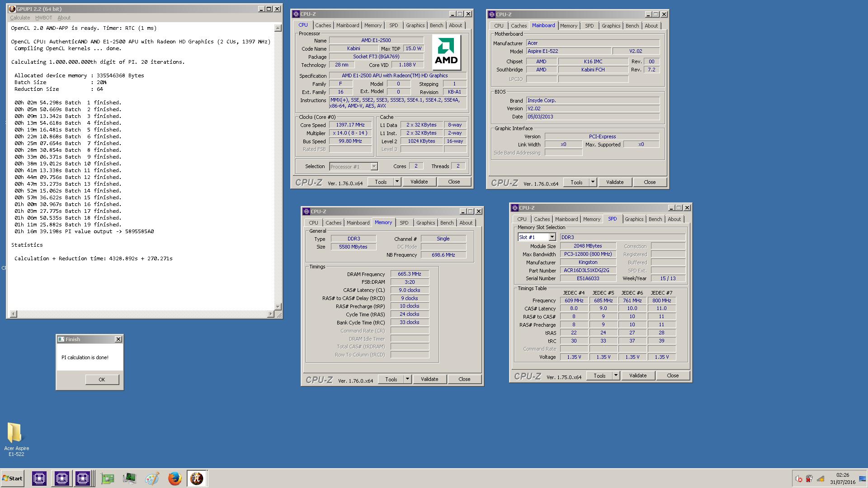Expand Tools dropdown arrow in SPD window
868x488 pixels.
click(x=616, y=375)
